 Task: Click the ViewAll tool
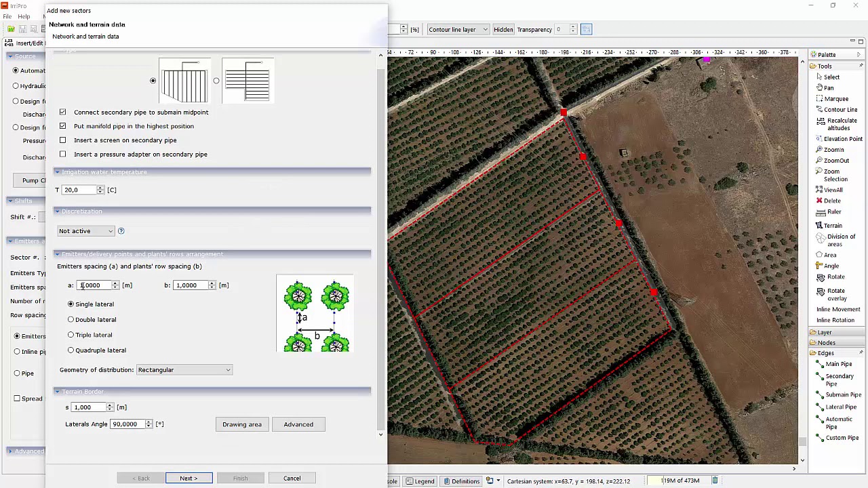(832, 190)
